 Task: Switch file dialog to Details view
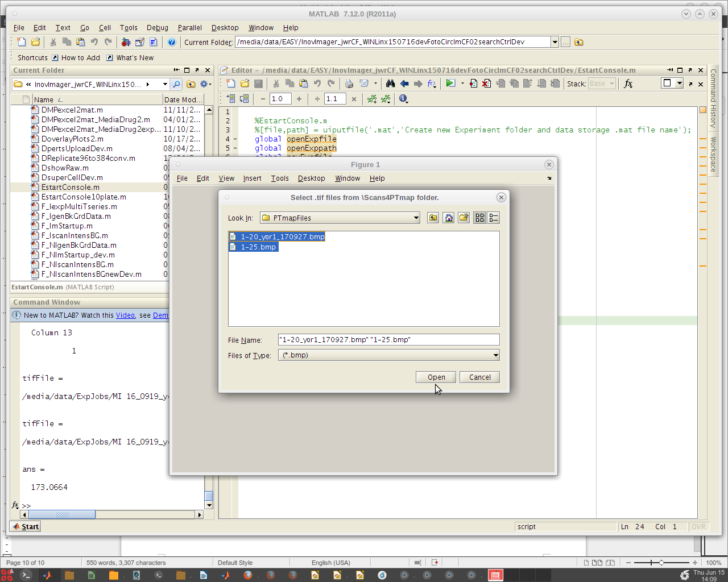tap(494, 218)
